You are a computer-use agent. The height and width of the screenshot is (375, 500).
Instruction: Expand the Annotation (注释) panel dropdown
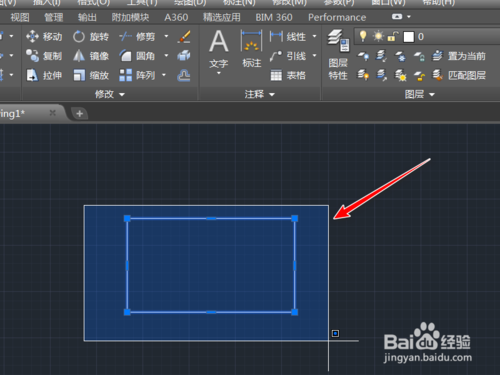pyautogui.click(x=259, y=94)
